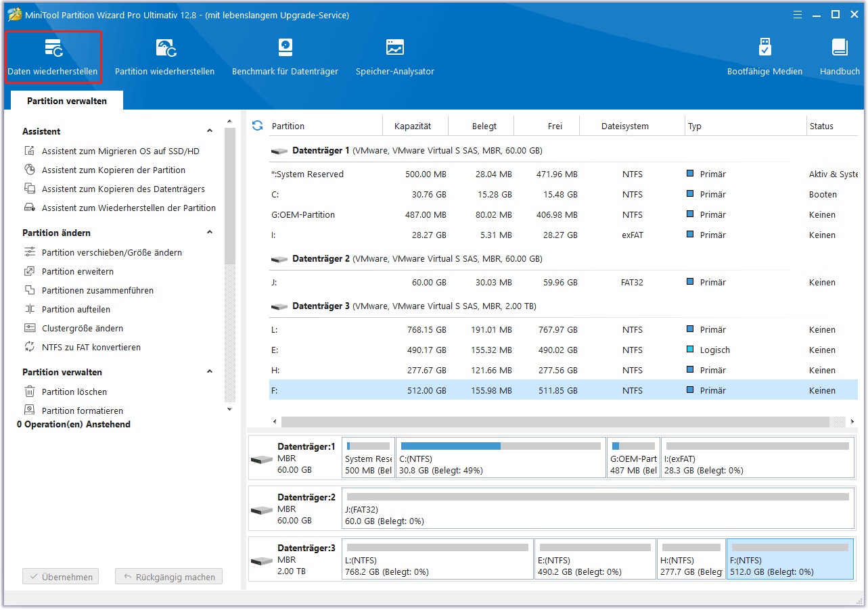The width and height of the screenshot is (868, 610).
Task: Click horizontal scrollbar of partition list
Action: pyautogui.click(x=555, y=421)
